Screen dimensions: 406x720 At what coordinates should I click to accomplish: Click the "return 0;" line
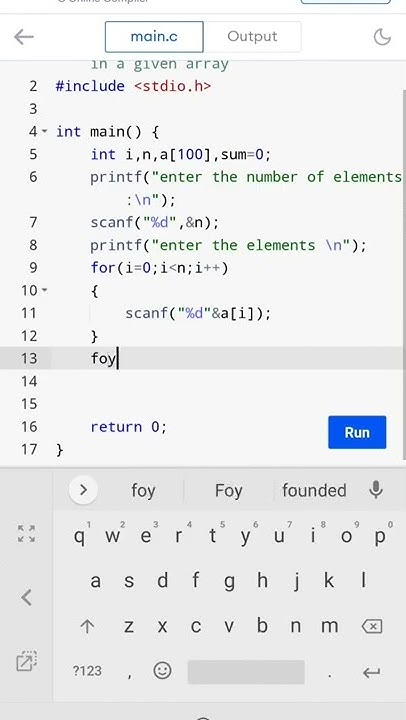tap(129, 427)
